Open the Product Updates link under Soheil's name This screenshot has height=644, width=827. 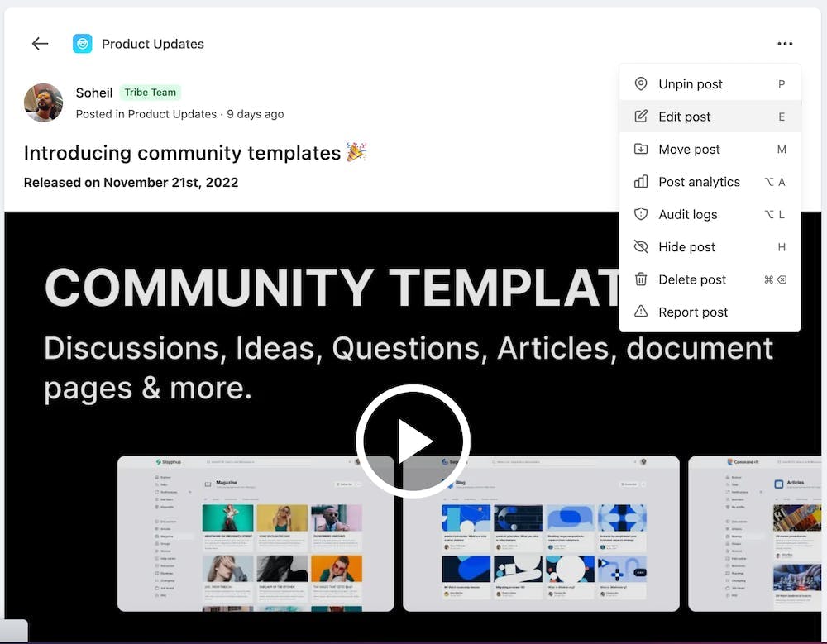[x=174, y=114]
